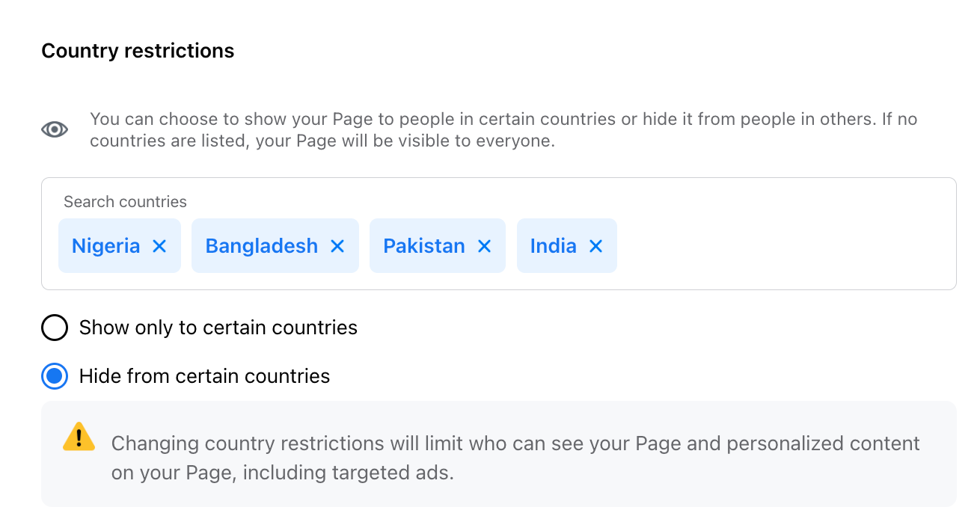Viewport: 980px width, 522px height.
Task: Click the Search countries label
Action: click(x=125, y=202)
